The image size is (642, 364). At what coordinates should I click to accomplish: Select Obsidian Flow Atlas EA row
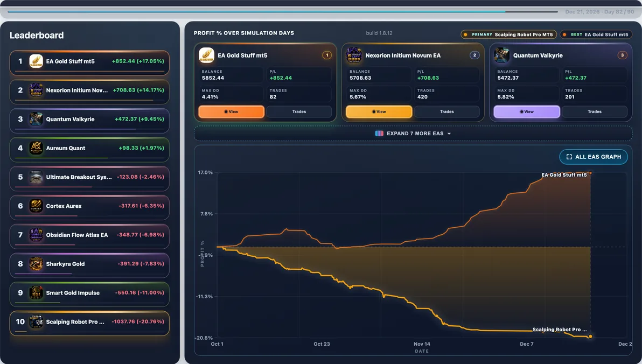tap(89, 236)
